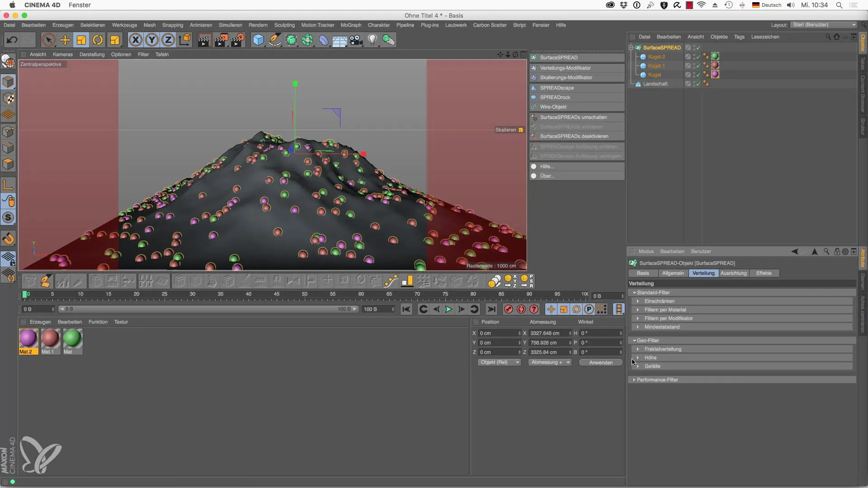Click the Undo arrow icon
Screen dimensions: 868x488
[x=12, y=40]
